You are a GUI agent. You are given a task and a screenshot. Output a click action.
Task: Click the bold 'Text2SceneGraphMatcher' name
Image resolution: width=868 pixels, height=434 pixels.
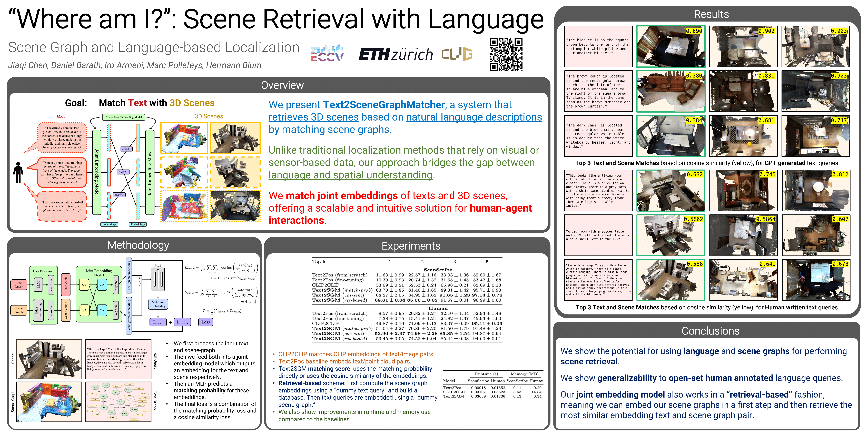tap(384, 105)
